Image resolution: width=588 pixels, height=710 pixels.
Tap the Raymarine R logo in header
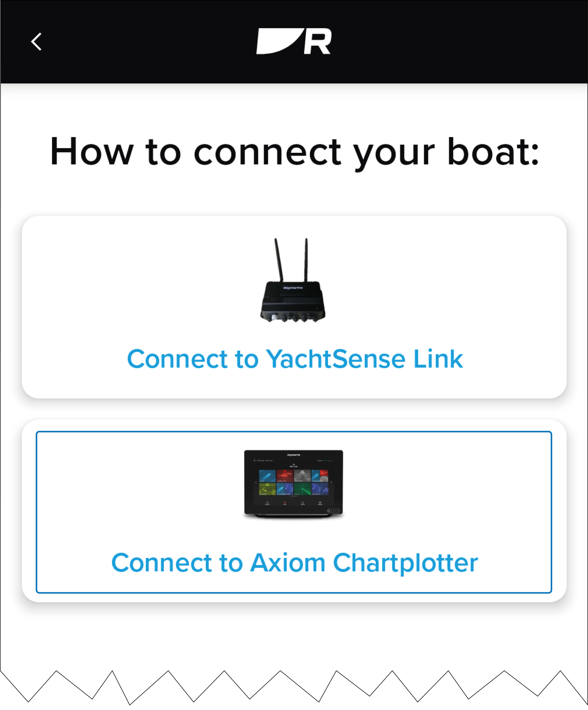(293, 41)
